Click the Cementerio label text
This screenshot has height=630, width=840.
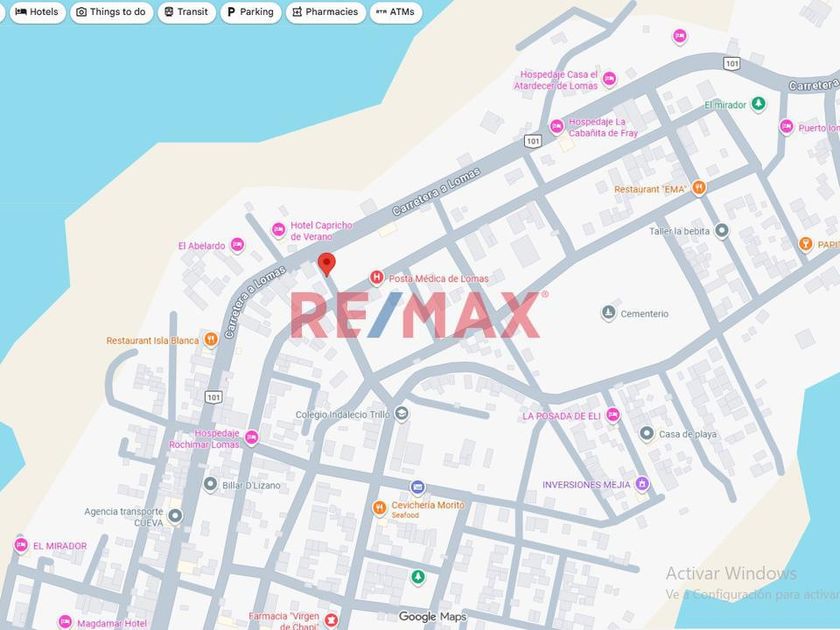coord(644,314)
